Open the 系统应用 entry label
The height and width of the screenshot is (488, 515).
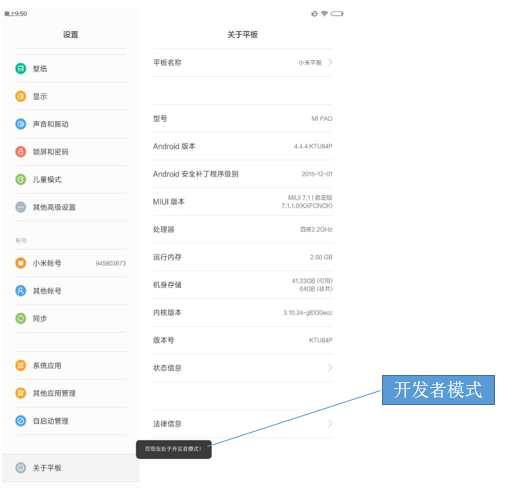(47, 365)
